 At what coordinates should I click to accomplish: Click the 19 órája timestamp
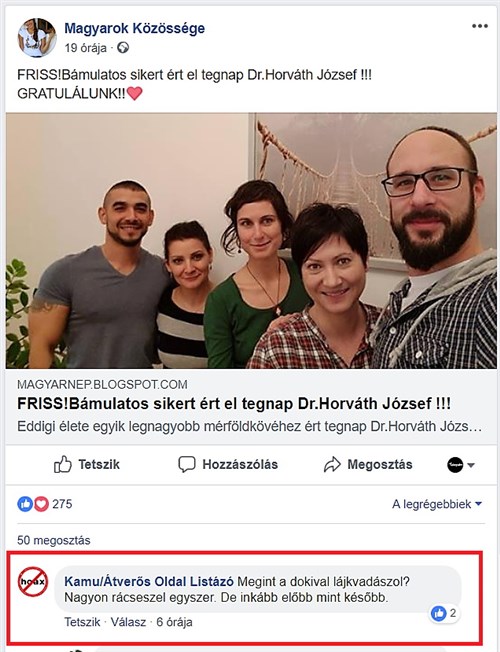(85, 48)
